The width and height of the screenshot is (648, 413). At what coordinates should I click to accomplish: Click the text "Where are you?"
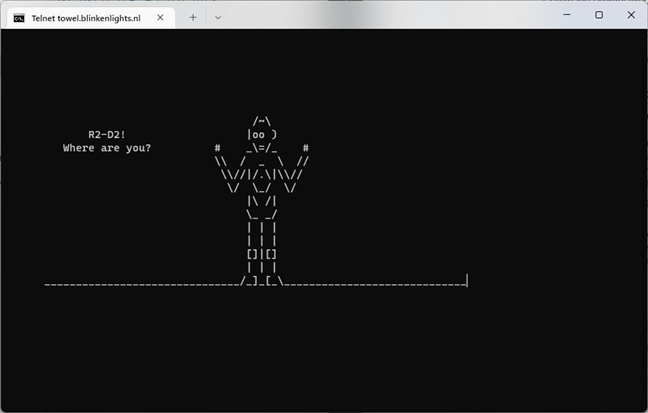tap(107, 148)
